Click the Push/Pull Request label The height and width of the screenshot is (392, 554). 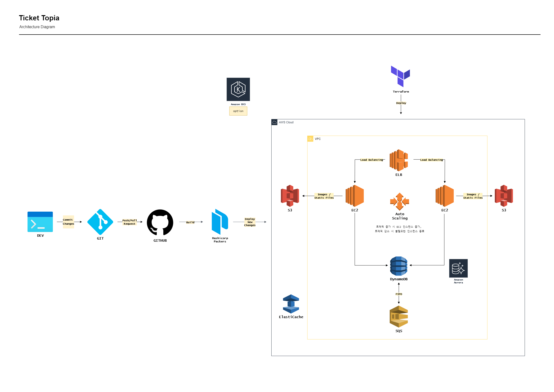tap(130, 222)
